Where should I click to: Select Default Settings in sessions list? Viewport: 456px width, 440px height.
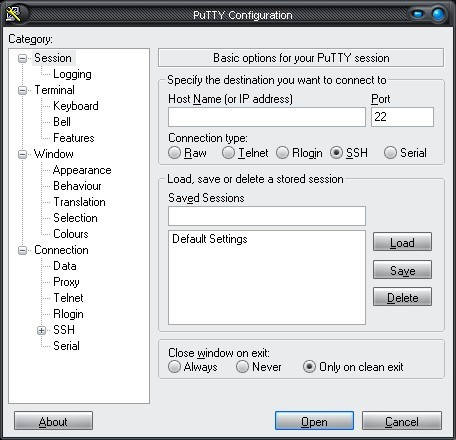tap(210, 239)
